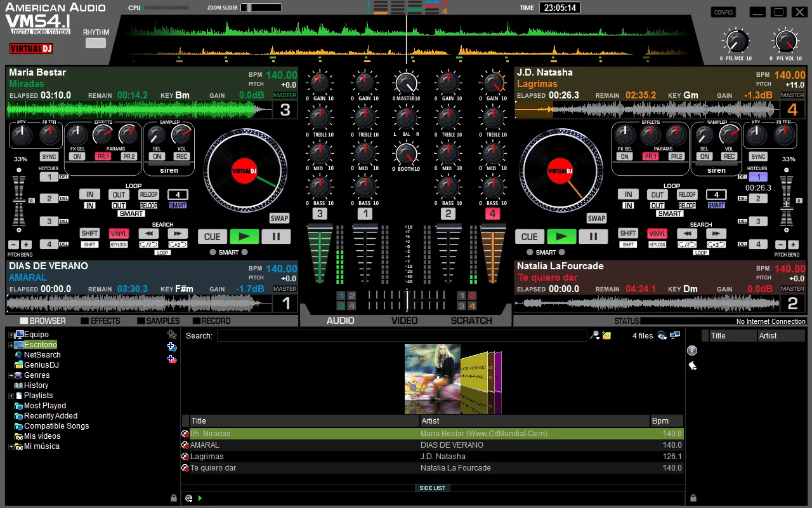
Task: Click the NetSearch eye icon next to 4 files
Action: pos(661,335)
